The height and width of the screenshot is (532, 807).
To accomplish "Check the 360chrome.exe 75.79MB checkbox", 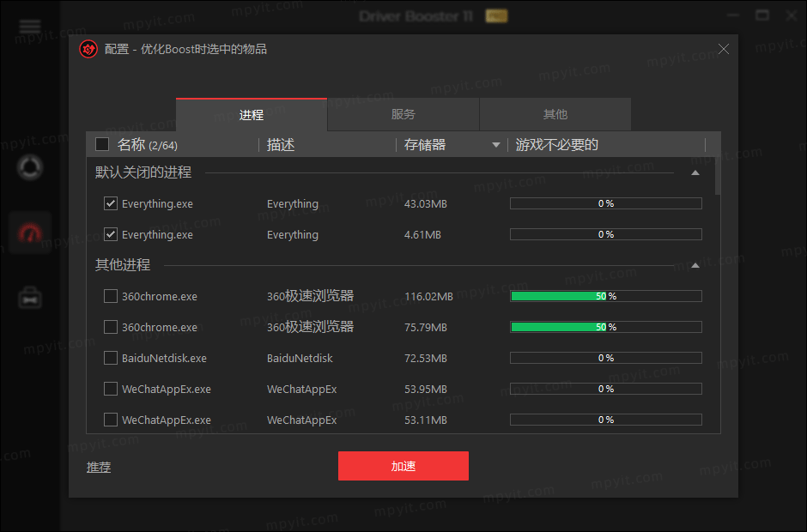I will pyautogui.click(x=111, y=327).
